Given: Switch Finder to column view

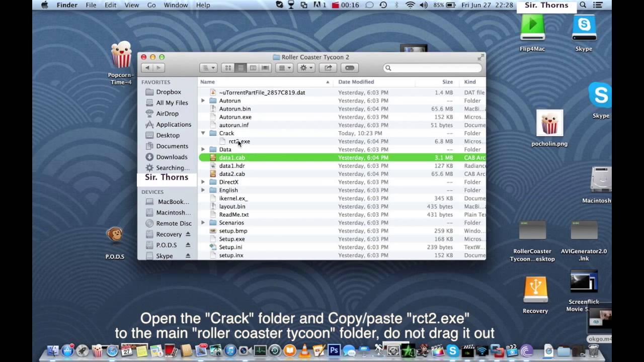Looking at the screenshot, I should click(253, 68).
